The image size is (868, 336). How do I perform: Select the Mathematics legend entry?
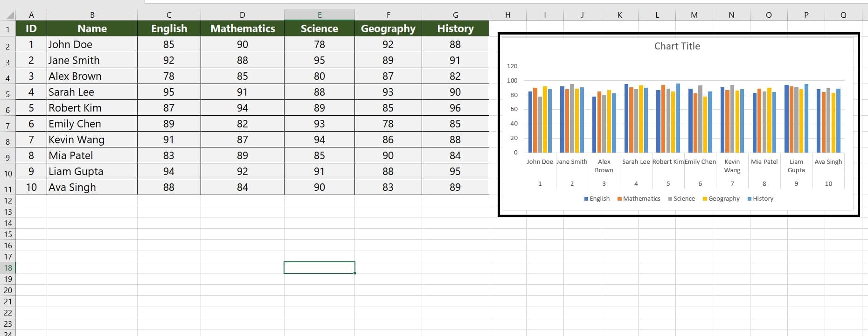point(639,199)
